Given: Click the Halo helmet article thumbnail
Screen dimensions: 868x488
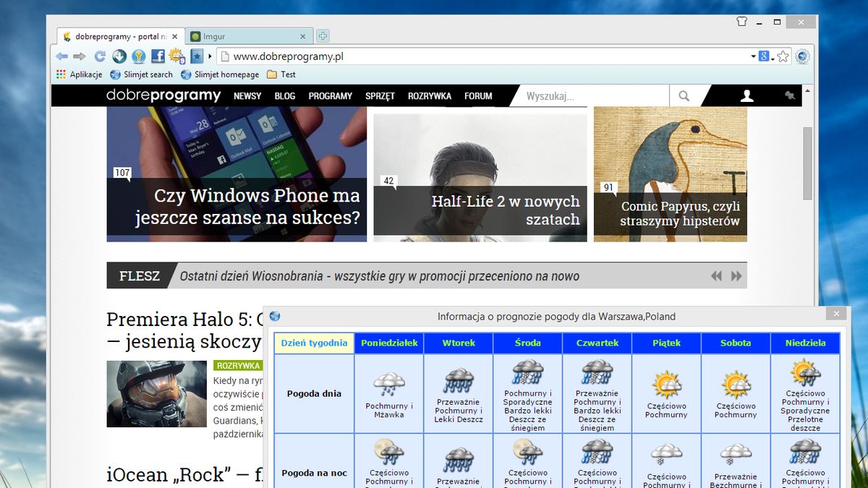Looking at the screenshot, I should pyautogui.click(x=157, y=393).
